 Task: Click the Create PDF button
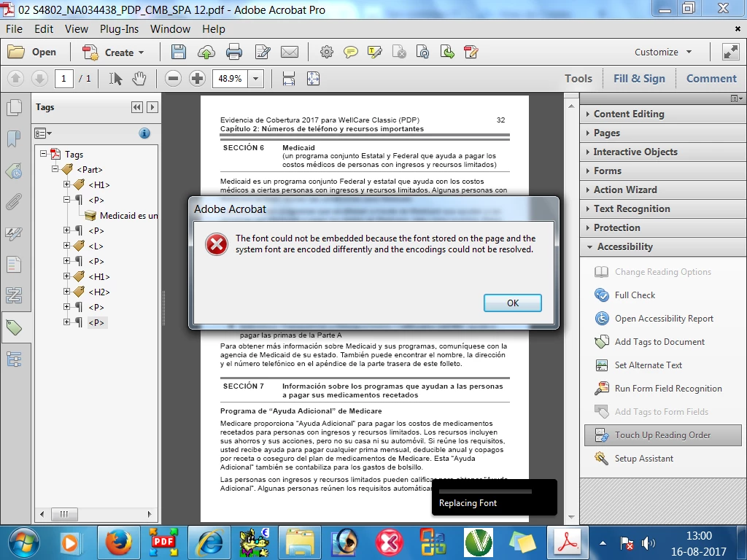pos(113,52)
